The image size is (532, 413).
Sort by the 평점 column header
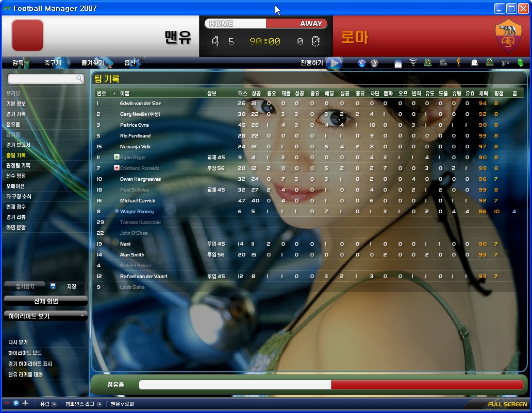pyautogui.click(x=499, y=94)
